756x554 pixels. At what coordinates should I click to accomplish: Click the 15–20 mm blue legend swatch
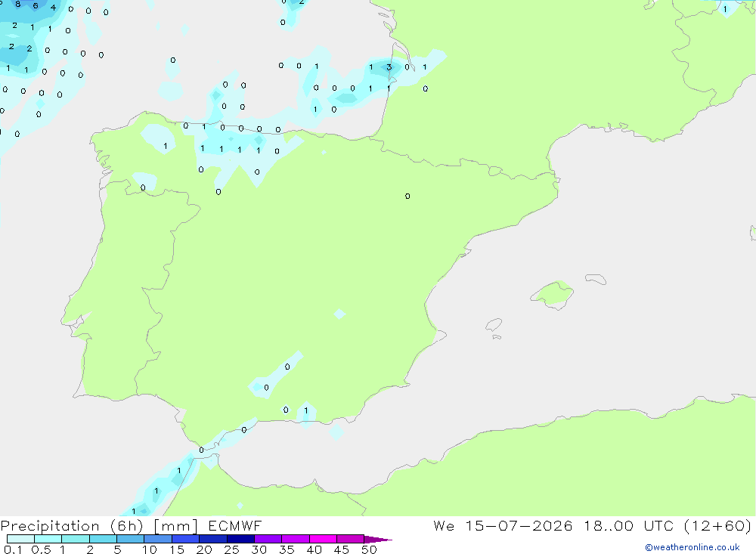pyautogui.click(x=185, y=539)
